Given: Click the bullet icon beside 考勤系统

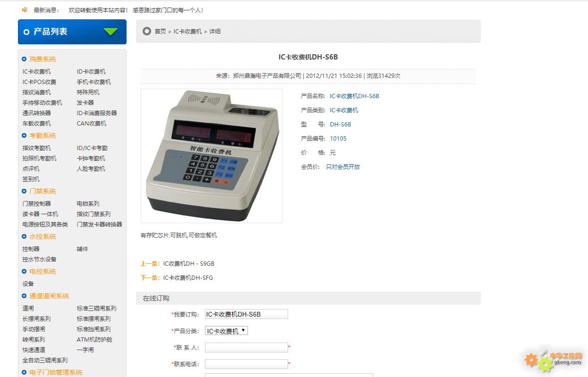Looking at the screenshot, I should (24, 135).
